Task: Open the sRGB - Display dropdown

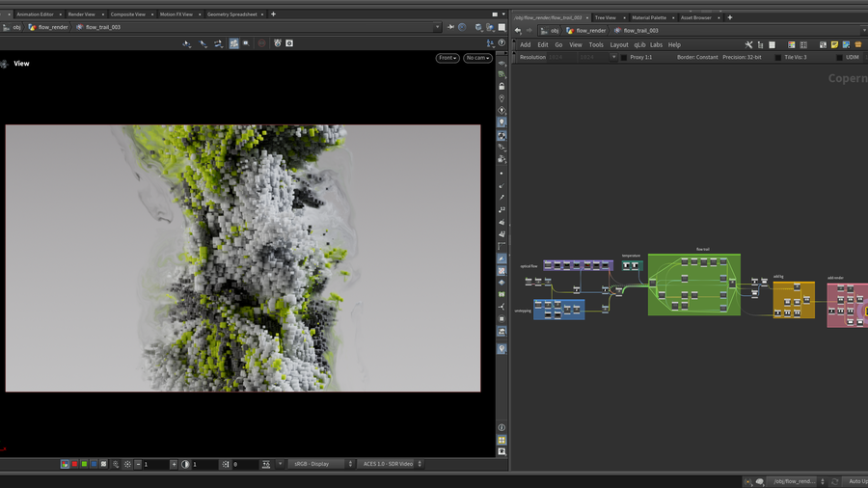Action: click(320, 464)
